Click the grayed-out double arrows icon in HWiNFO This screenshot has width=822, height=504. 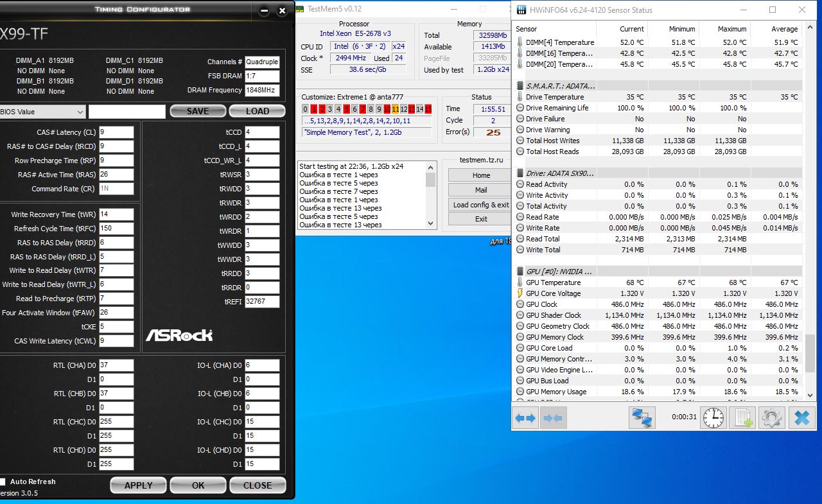(x=553, y=418)
